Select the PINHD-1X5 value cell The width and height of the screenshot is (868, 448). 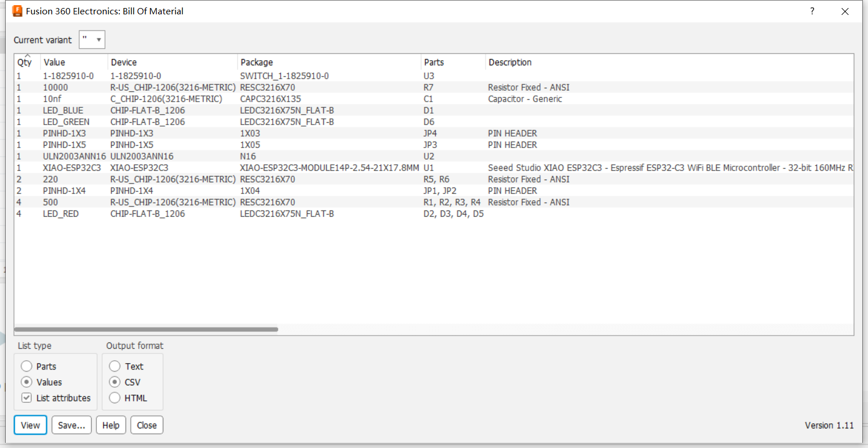coord(64,145)
